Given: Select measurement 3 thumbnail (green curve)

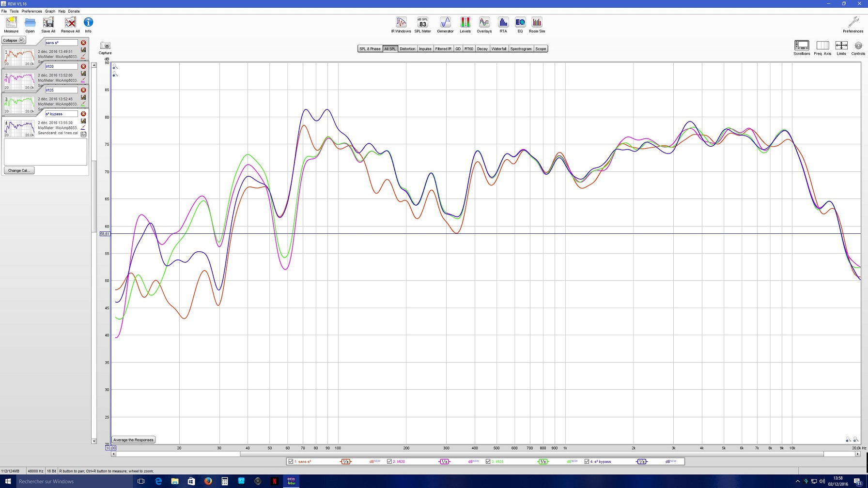Looking at the screenshot, I should 19,105.
